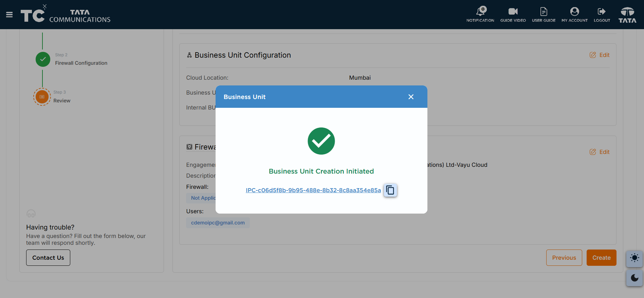Close the Business Unit dialog
The width and height of the screenshot is (644, 298).
[x=411, y=97]
